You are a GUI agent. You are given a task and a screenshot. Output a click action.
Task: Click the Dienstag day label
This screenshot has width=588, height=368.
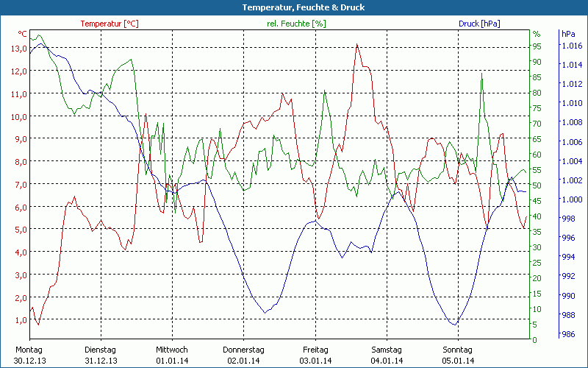(x=101, y=350)
